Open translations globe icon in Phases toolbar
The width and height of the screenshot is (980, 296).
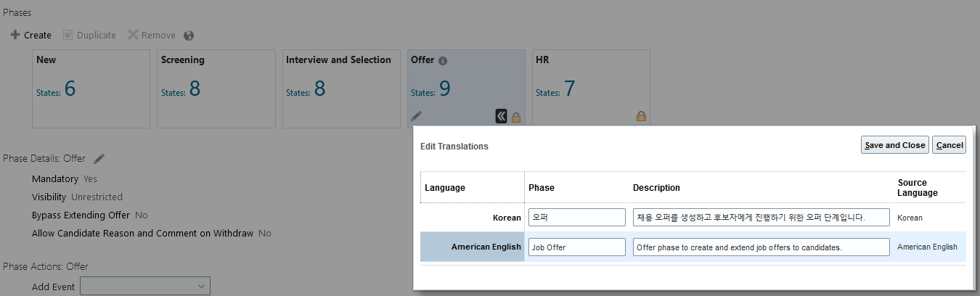click(x=189, y=35)
